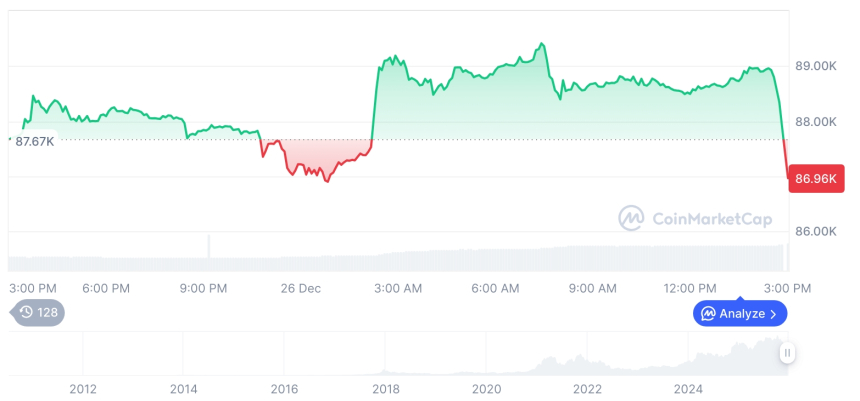This screenshot has height=401, width=860.
Task: Click the 87.67K opening price label
Action: pyautogui.click(x=35, y=142)
